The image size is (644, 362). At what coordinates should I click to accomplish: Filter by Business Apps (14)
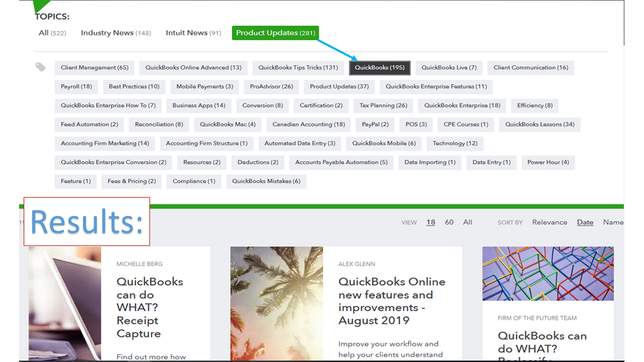[x=199, y=106]
